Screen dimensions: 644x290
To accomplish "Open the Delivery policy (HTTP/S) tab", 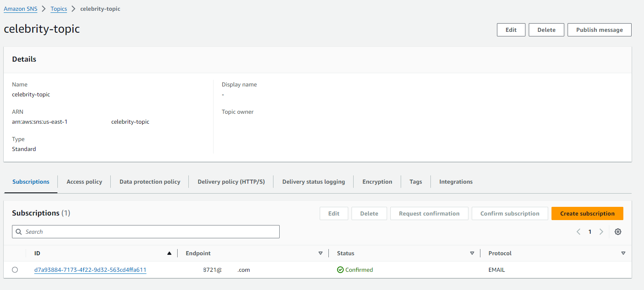I will 231,182.
